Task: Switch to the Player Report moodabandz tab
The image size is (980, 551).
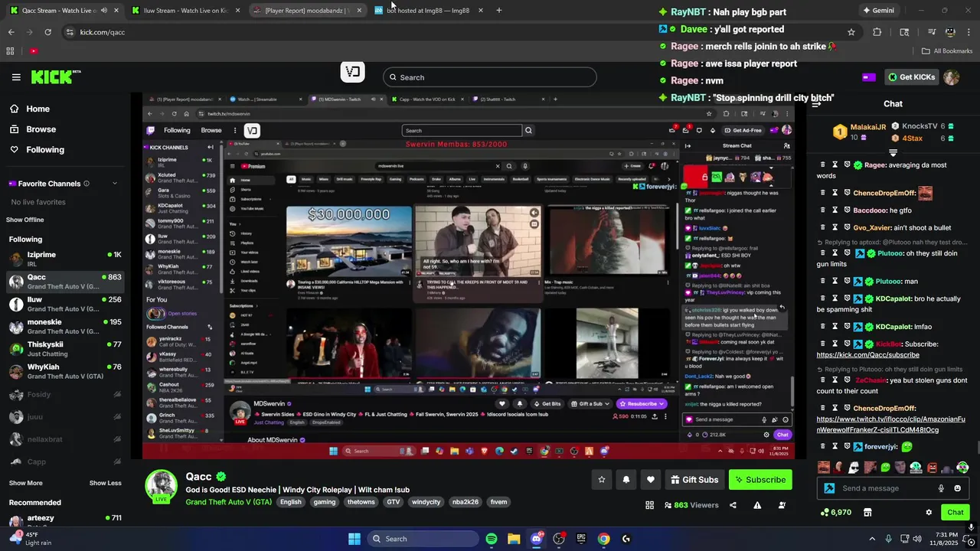Action: click(306, 11)
